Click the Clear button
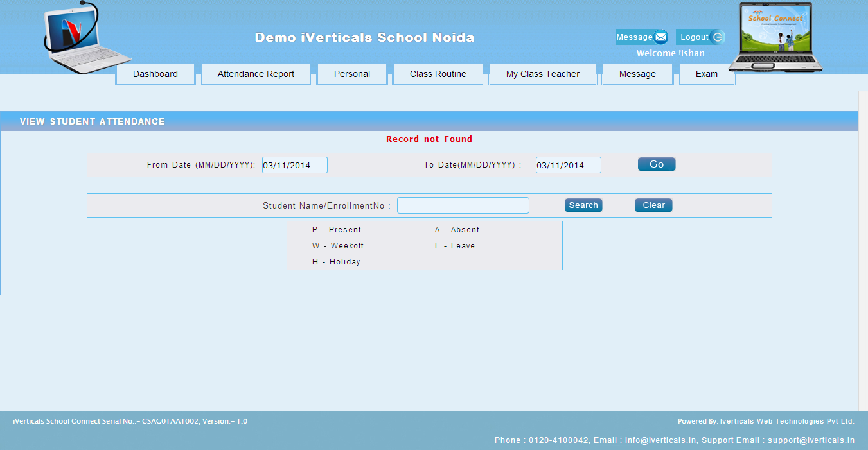This screenshot has width=868, height=450. pyautogui.click(x=653, y=205)
